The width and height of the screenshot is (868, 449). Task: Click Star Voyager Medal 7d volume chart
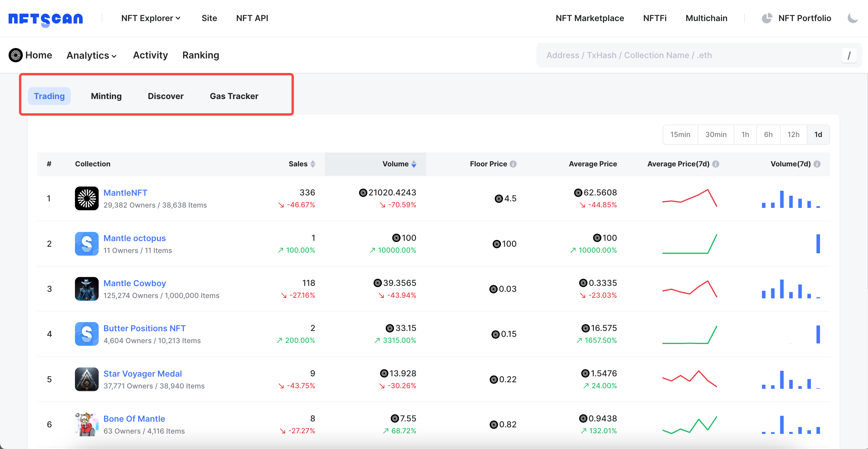(790, 380)
